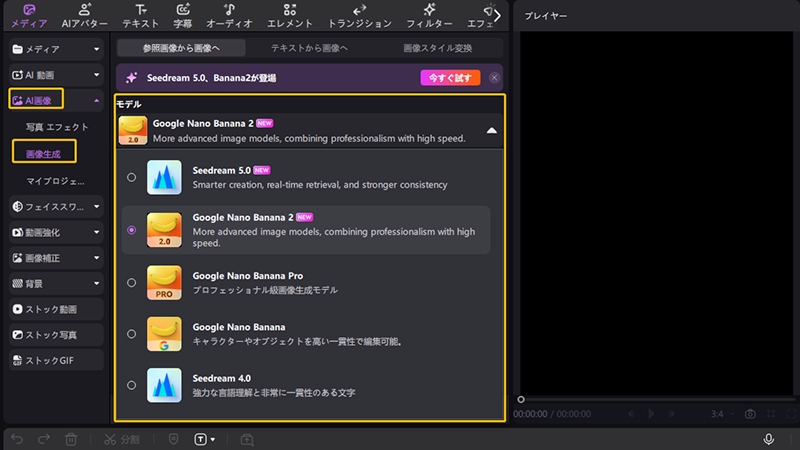Click the Seedream 5.0, Banana2が登場 banner text
This screenshot has width=800, height=450.
211,78
